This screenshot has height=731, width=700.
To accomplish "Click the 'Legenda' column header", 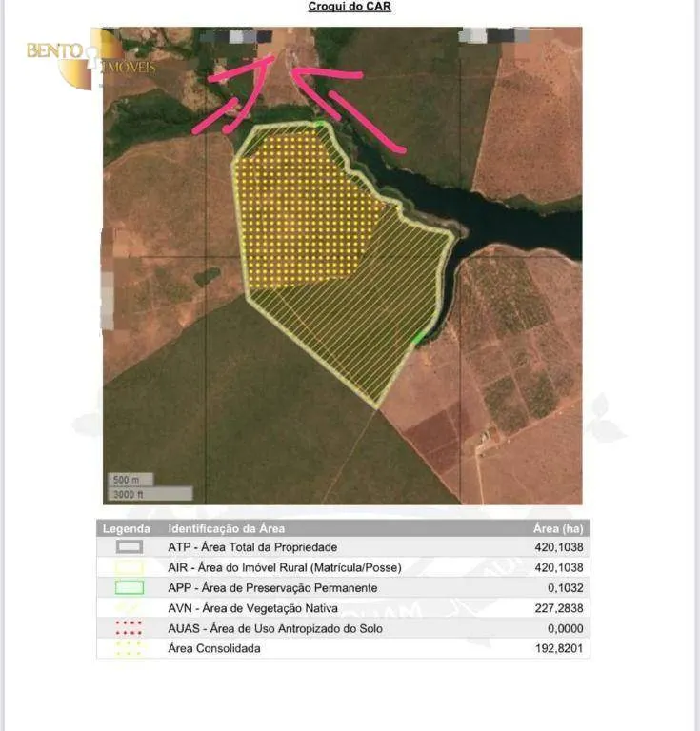I will 127,528.
